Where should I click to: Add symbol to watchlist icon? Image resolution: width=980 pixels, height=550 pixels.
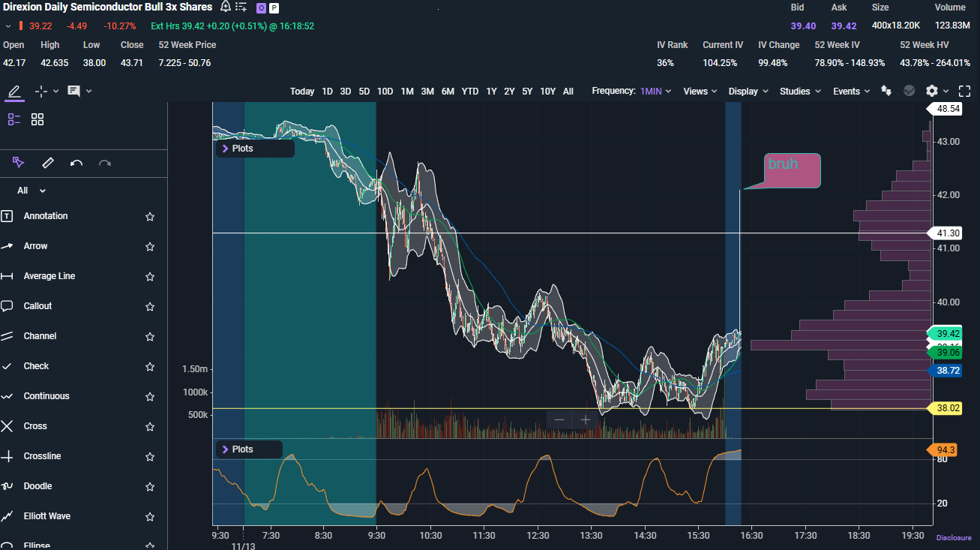(x=241, y=7)
